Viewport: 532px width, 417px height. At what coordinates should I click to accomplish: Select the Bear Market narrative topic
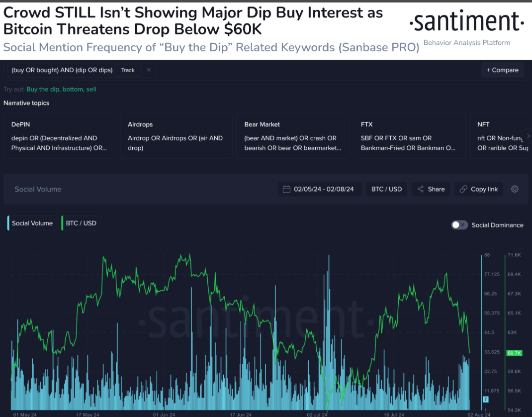tap(292, 135)
